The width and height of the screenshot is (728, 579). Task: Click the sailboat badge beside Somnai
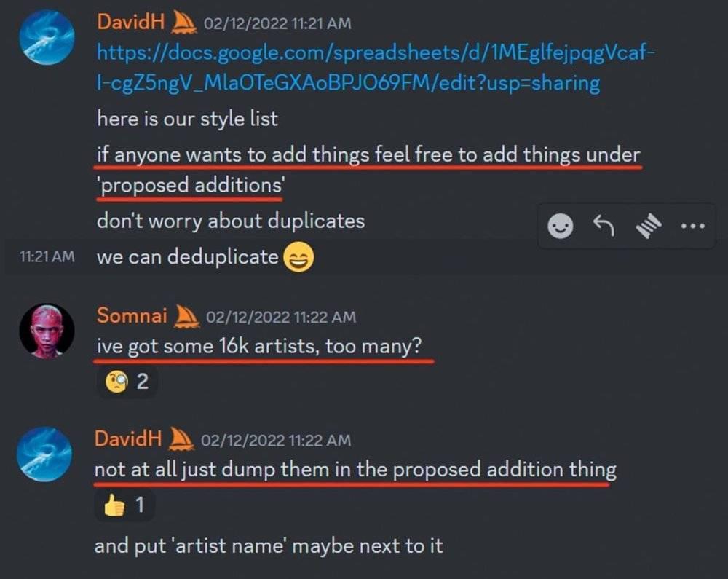click(x=186, y=317)
